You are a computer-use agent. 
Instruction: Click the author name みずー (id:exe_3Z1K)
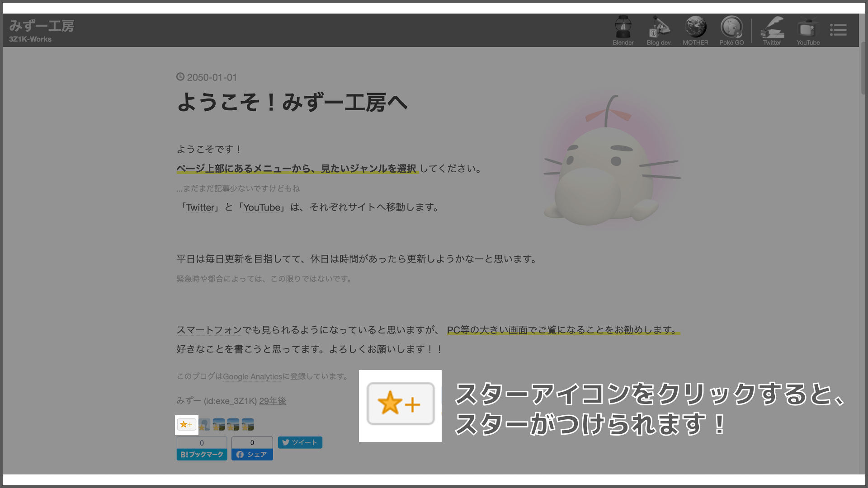[x=217, y=401]
